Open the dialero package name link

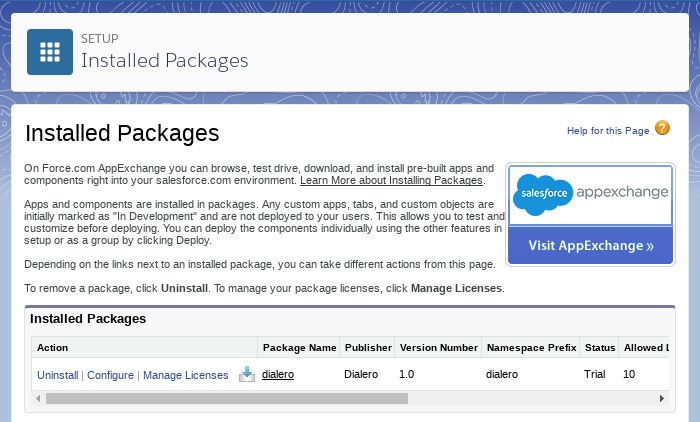[278, 374]
